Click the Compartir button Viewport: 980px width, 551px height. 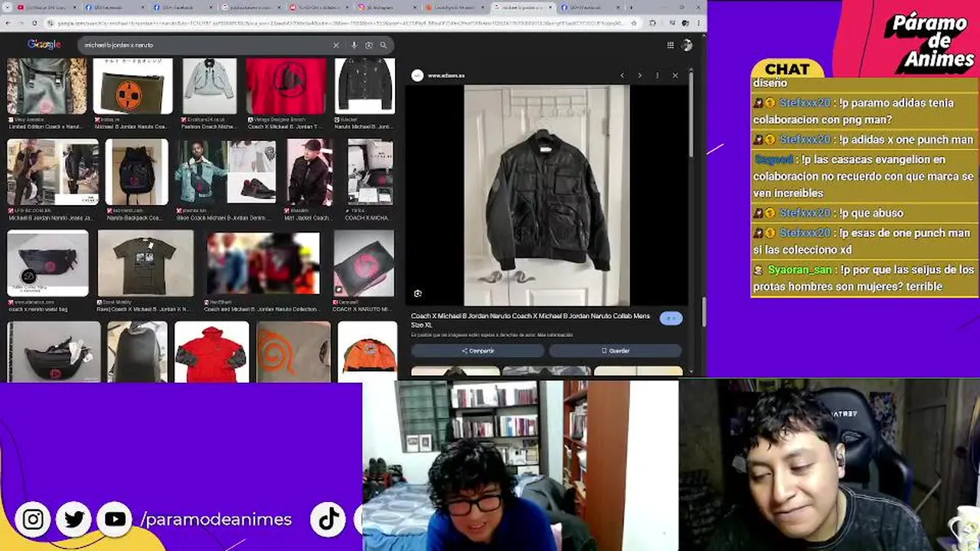478,350
